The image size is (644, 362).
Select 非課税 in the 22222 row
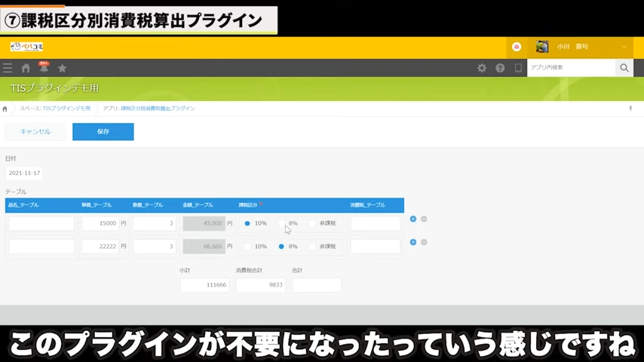click(312, 247)
